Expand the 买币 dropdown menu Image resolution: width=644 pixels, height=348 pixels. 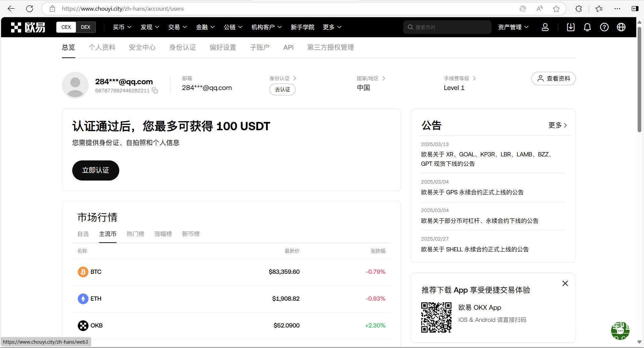[122, 27]
